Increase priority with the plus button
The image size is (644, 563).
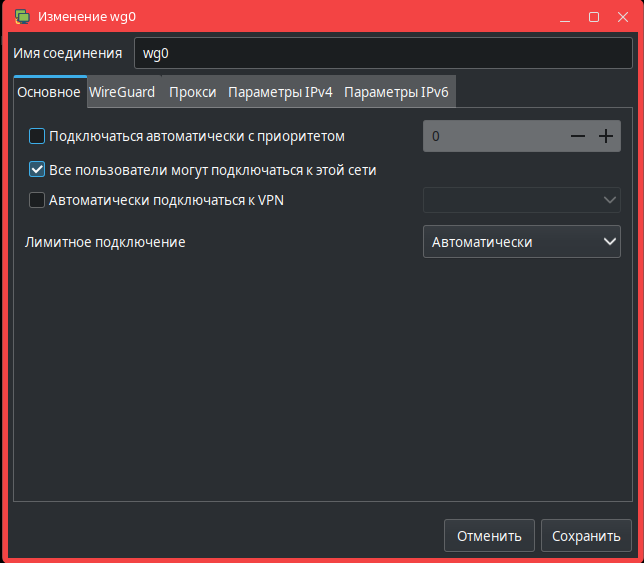coord(605,136)
